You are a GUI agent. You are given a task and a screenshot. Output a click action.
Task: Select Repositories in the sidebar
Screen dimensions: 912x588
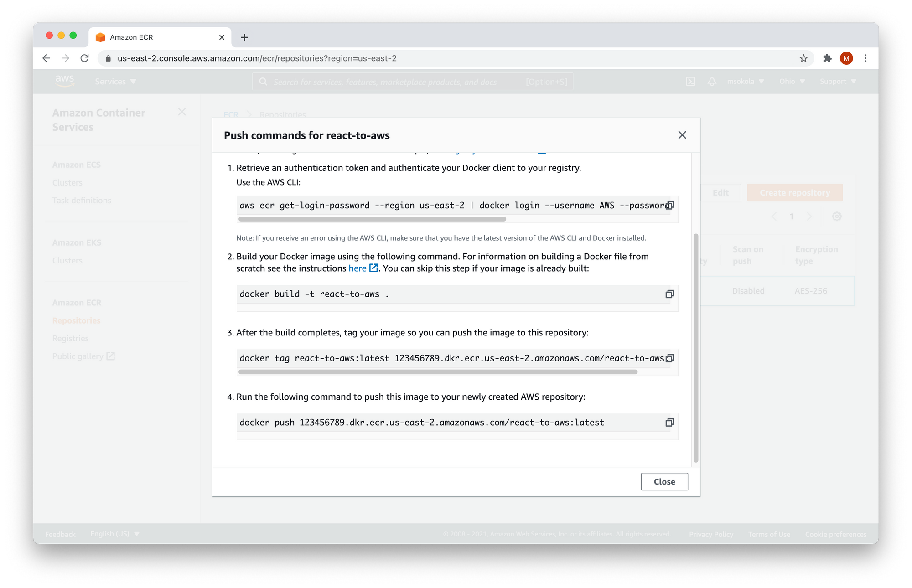(x=76, y=321)
